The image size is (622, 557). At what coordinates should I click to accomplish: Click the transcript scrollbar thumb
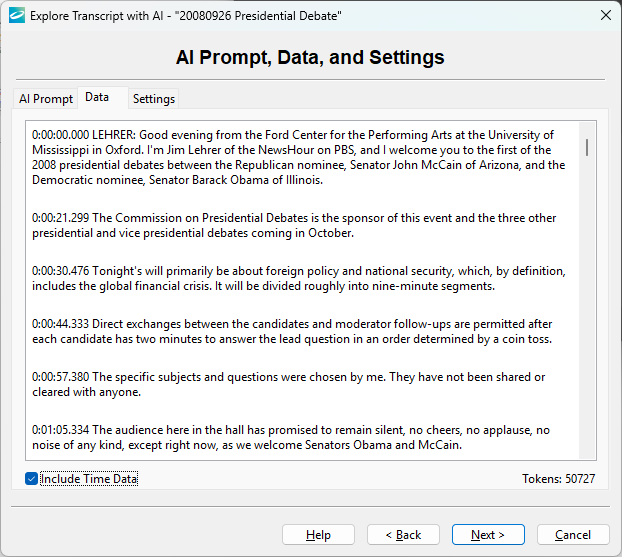587,147
